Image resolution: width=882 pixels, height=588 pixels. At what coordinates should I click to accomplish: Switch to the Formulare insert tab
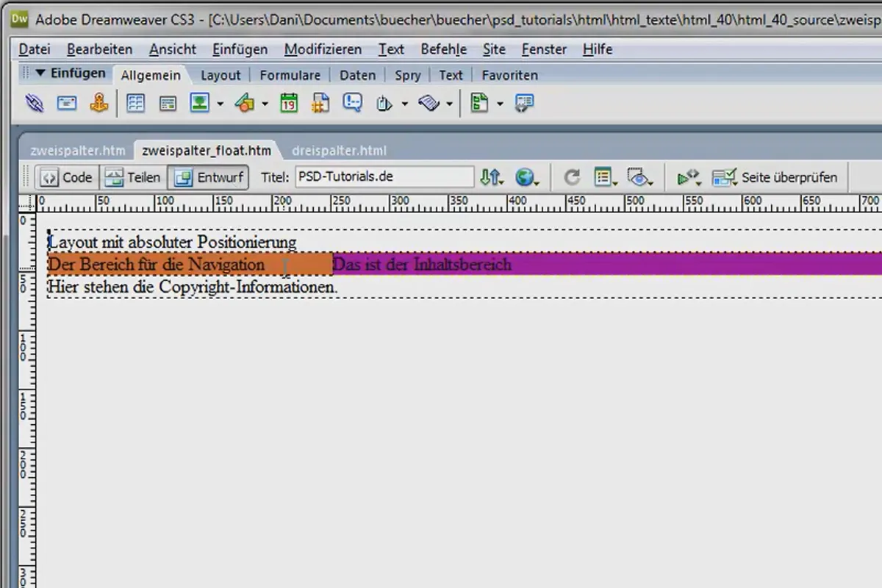click(x=290, y=75)
